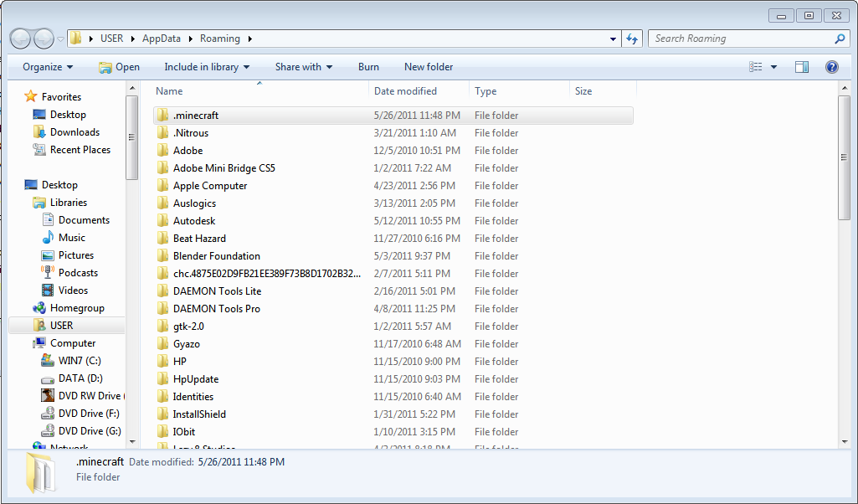Select USER in the address breadcrumb
The height and width of the screenshot is (504, 858).
[111, 39]
